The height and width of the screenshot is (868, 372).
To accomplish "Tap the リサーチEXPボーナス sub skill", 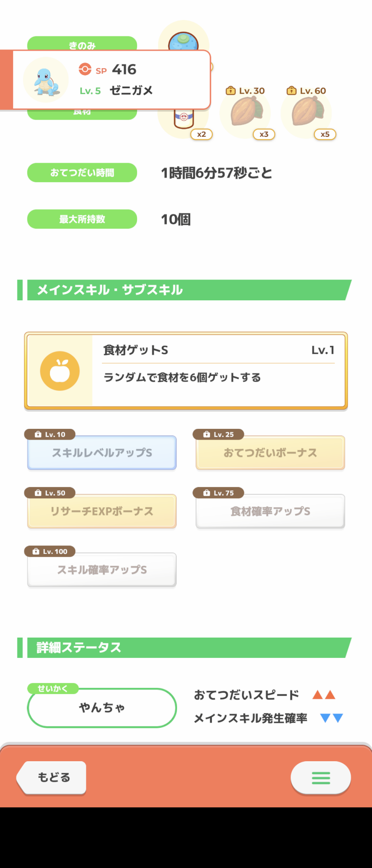I will (x=102, y=511).
